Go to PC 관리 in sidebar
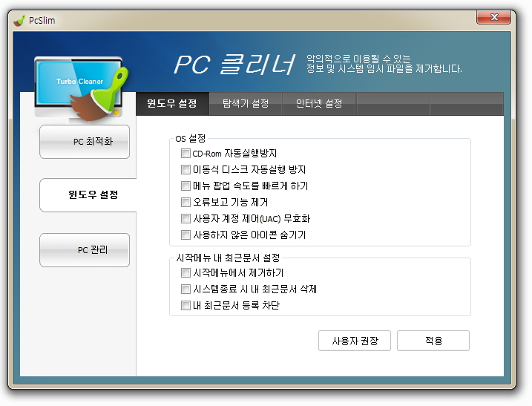 click(x=85, y=250)
